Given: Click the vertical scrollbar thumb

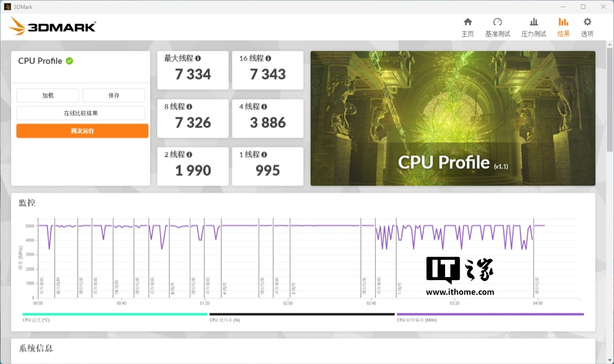Looking at the screenshot, I should tap(610, 99).
